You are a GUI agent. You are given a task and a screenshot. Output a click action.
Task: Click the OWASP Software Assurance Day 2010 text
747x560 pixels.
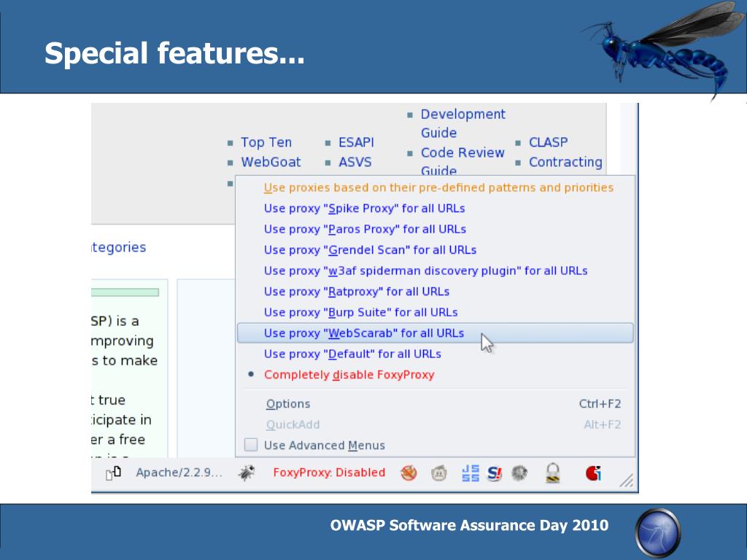[469, 525]
